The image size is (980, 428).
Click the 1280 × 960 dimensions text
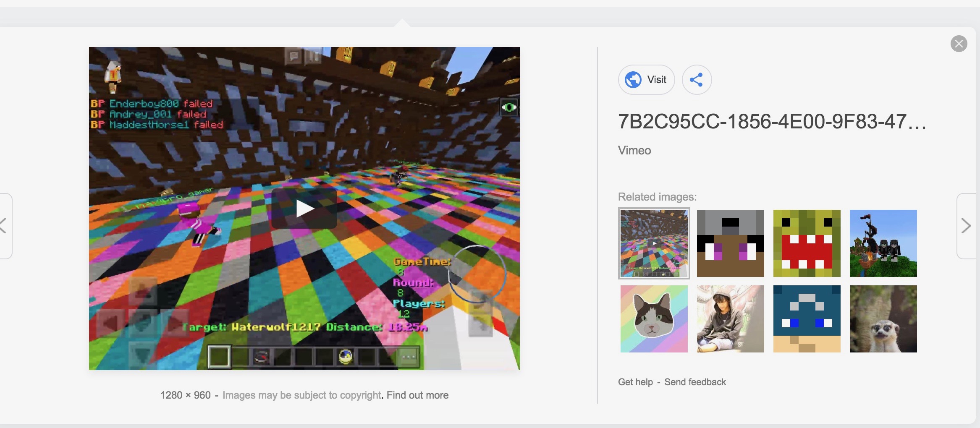(186, 395)
